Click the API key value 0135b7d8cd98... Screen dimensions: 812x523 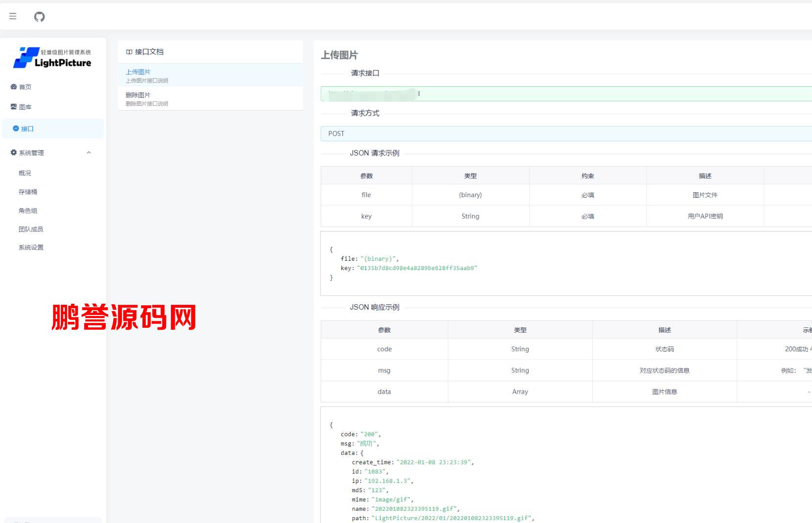(417, 268)
